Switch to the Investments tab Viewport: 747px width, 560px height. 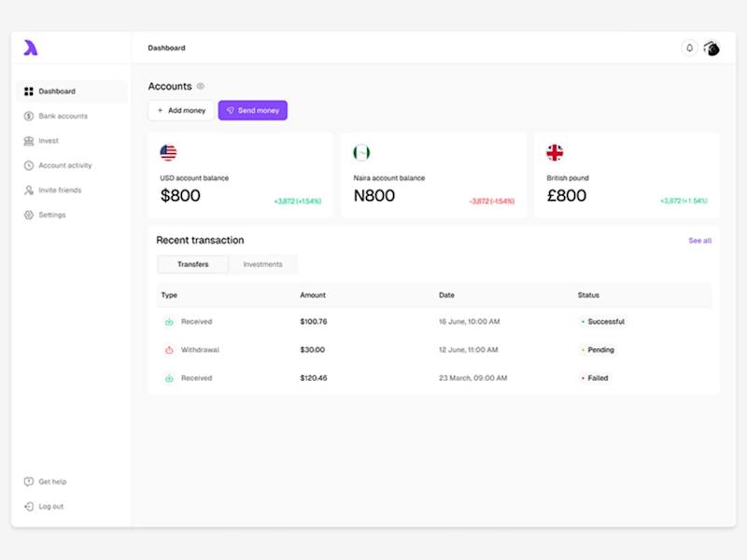pos(262,264)
